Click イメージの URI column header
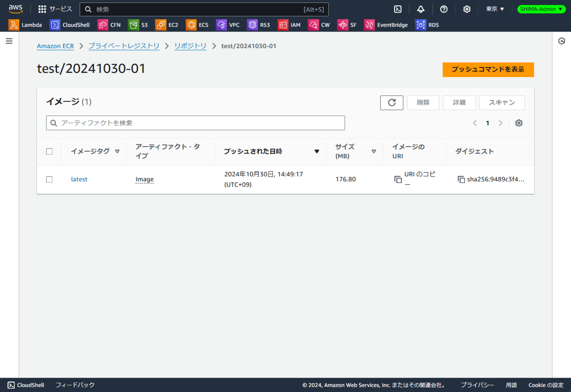Viewport: 571px width, 392px height. point(408,151)
